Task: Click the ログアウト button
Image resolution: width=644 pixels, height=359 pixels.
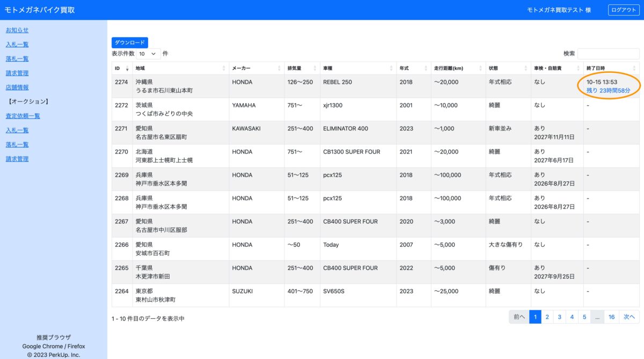Action: [624, 10]
